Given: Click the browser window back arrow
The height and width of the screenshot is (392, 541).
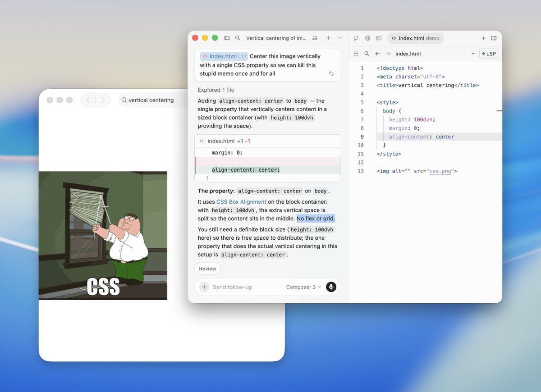Looking at the screenshot, I should 88,100.
